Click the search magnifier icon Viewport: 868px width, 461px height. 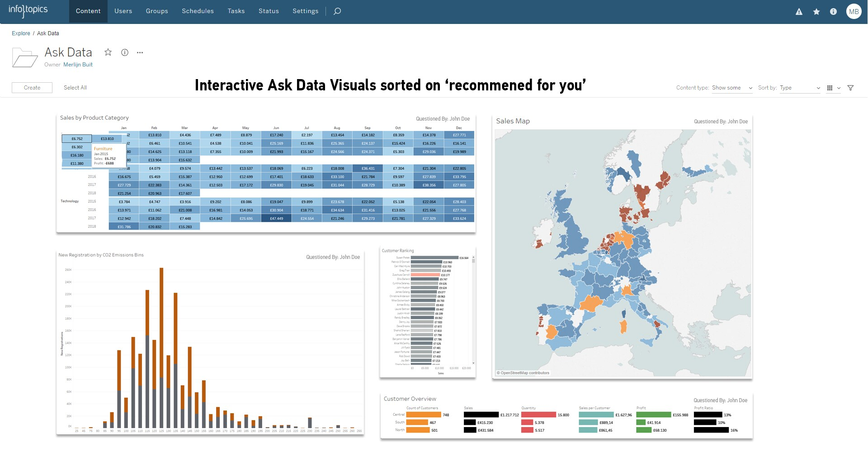click(x=337, y=11)
